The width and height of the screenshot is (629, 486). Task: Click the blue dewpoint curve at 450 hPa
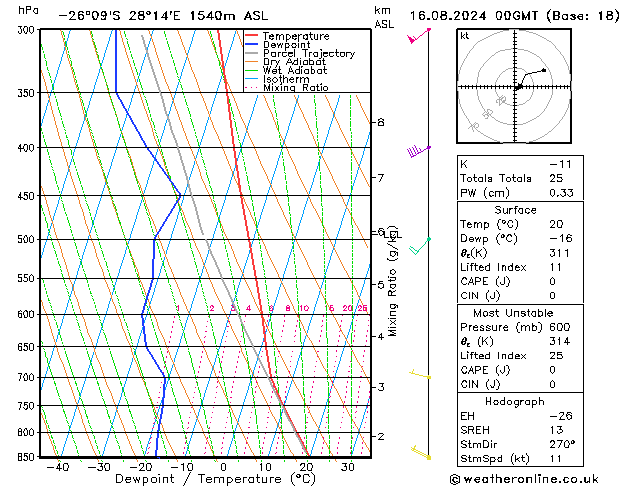click(x=180, y=195)
